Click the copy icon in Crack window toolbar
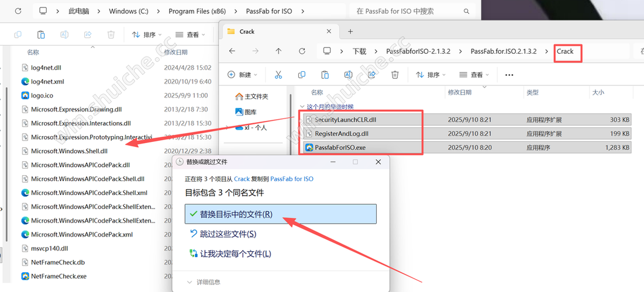This screenshot has height=292, width=644. pyautogui.click(x=302, y=75)
